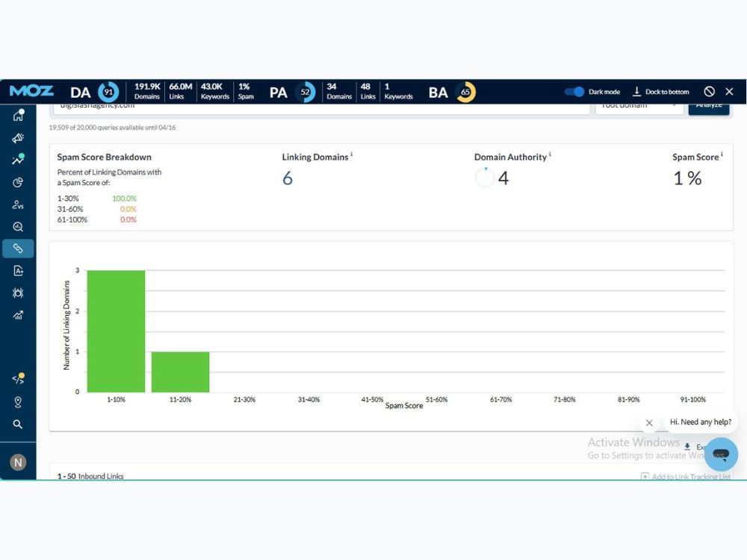Click the 11-20% spam score bar

180,372
